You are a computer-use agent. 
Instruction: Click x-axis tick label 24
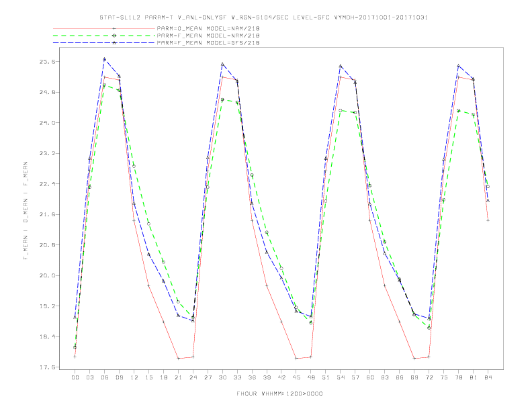tap(193, 377)
